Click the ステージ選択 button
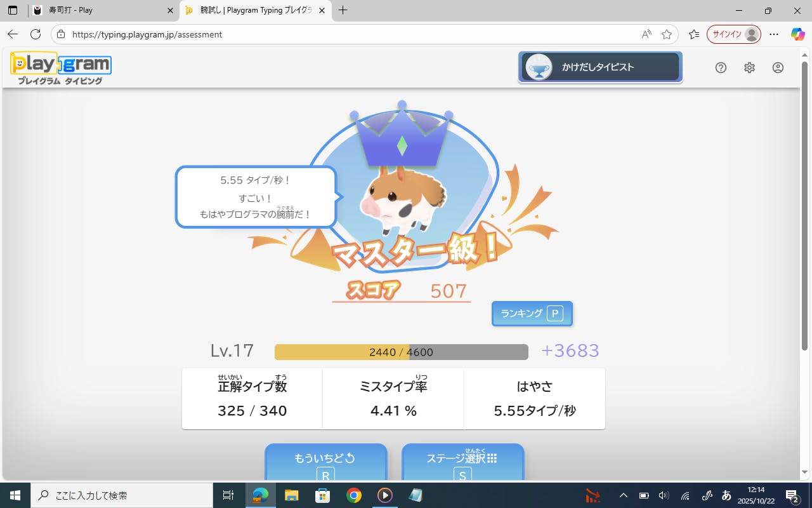This screenshot has width=812, height=508. tap(462, 462)
